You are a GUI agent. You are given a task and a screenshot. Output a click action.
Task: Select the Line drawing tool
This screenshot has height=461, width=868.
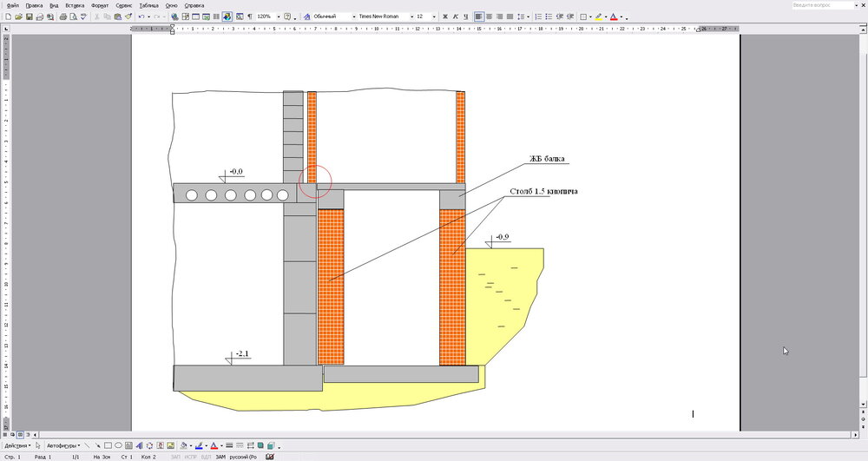[x=87, y=445]
